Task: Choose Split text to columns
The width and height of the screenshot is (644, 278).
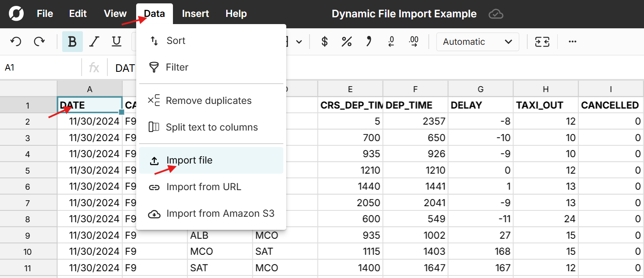Action: 211,127
